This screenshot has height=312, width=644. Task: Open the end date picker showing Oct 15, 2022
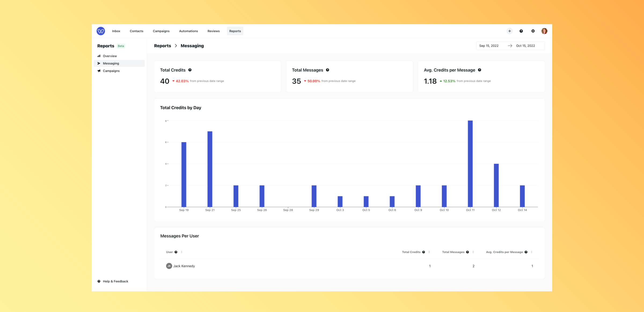[x=525, y=46]
